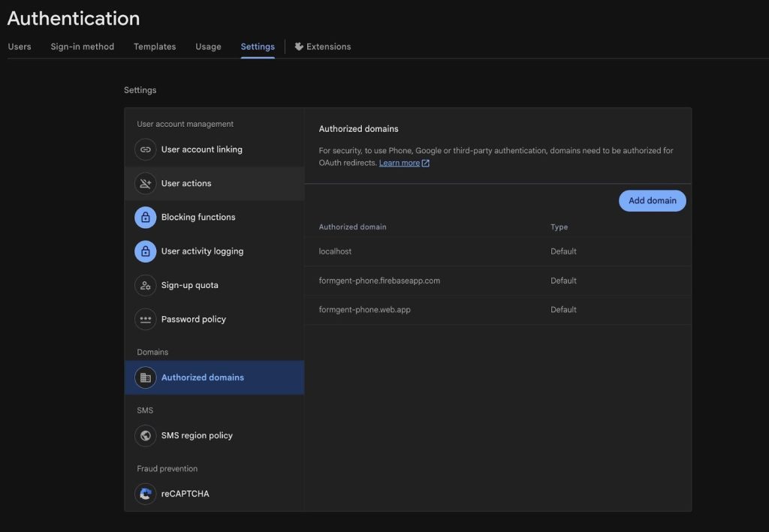Click the Sign-up quota icon

point(145,286)
